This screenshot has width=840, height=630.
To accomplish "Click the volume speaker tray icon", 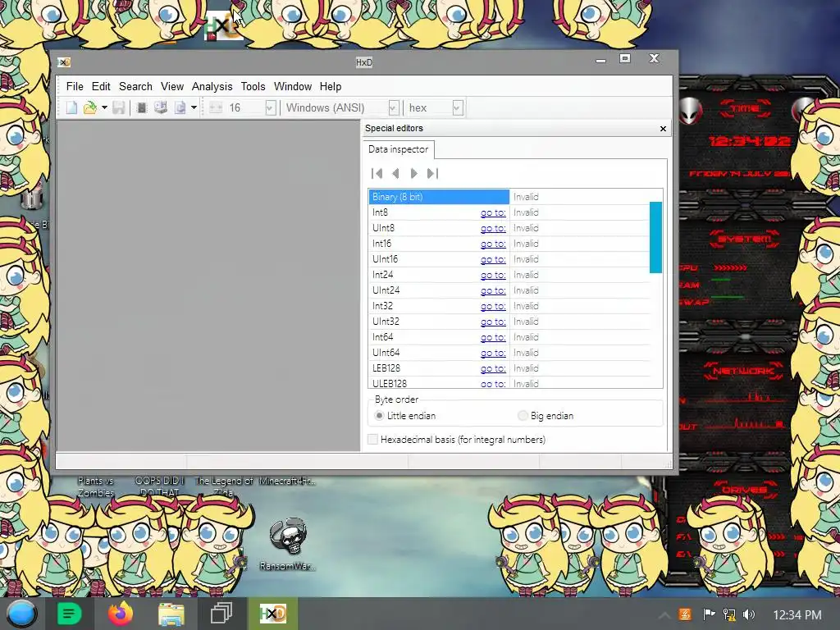I will (749, 614).
